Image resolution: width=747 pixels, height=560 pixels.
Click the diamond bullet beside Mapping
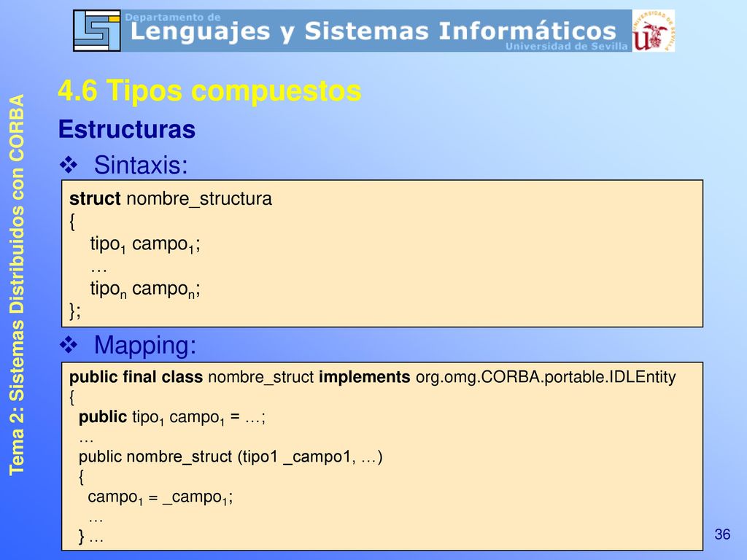[x=69, y=345]
